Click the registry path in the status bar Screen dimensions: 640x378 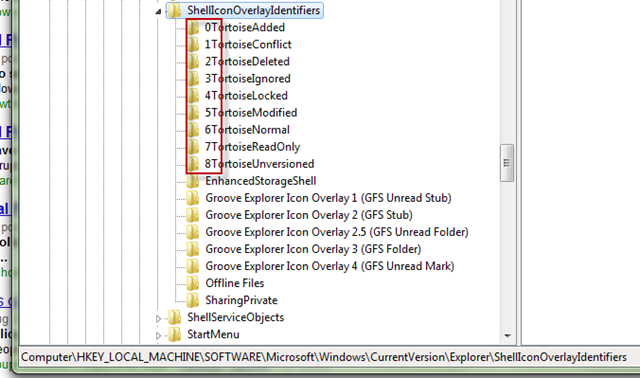pyautogui.click(x=324, y=358)
